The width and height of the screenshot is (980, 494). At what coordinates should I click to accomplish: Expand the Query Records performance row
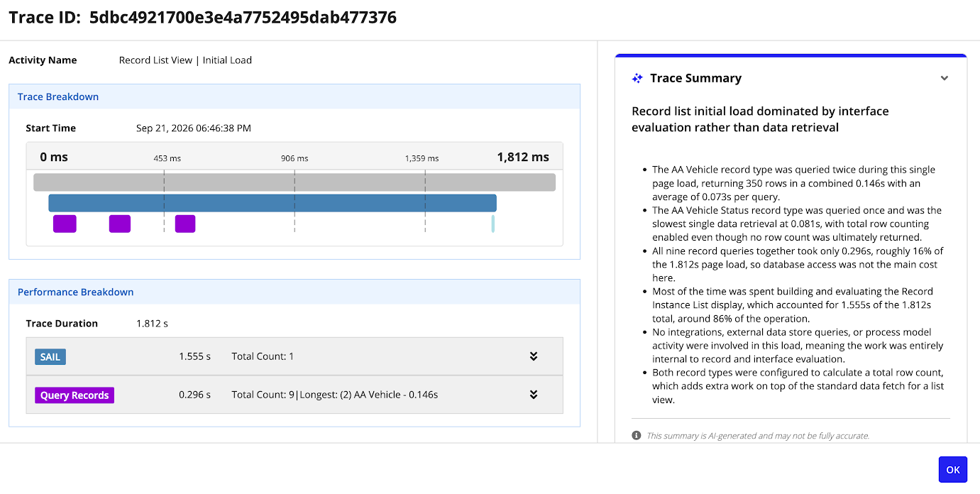(534, 395)
